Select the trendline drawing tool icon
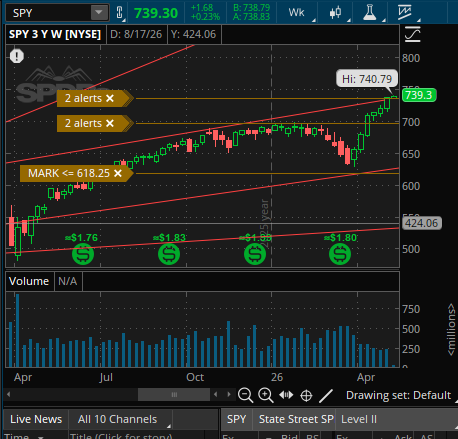The height and width of the screenshot is (439, 458). tap(326, 396)
